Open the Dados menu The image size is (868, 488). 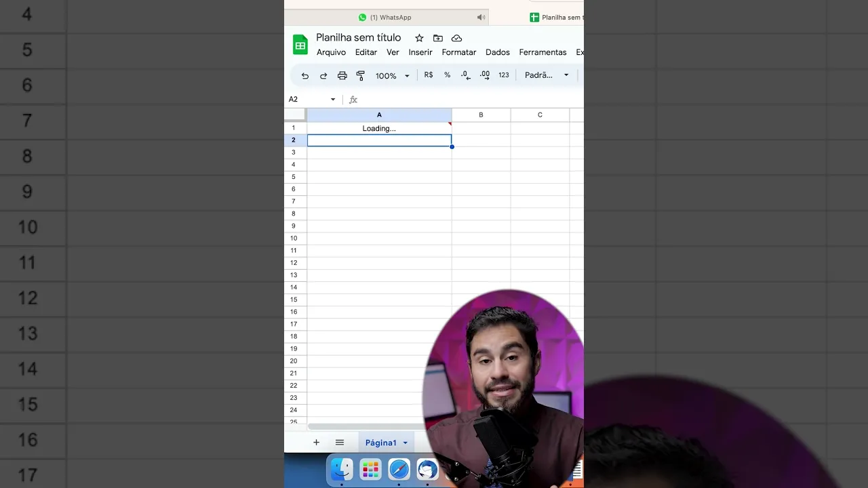pos(498,52)
